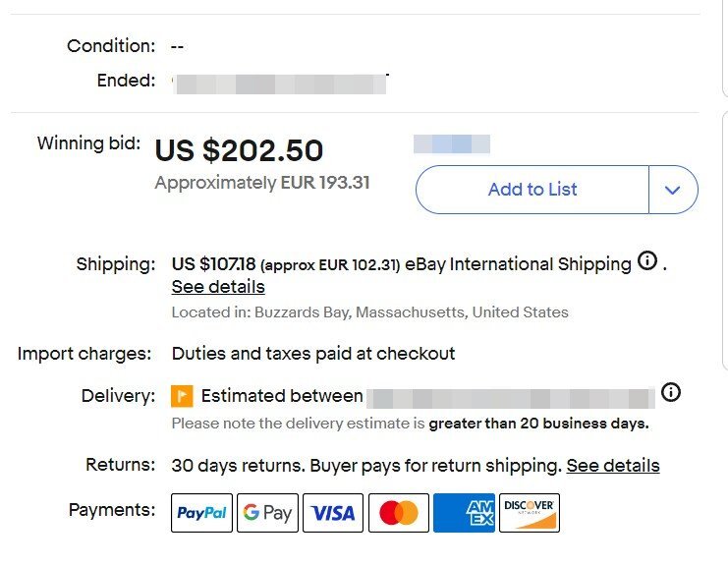Expand the Add to List dropdown arrow
This screenshot has height=566, width=728.
tap(673, 190)
